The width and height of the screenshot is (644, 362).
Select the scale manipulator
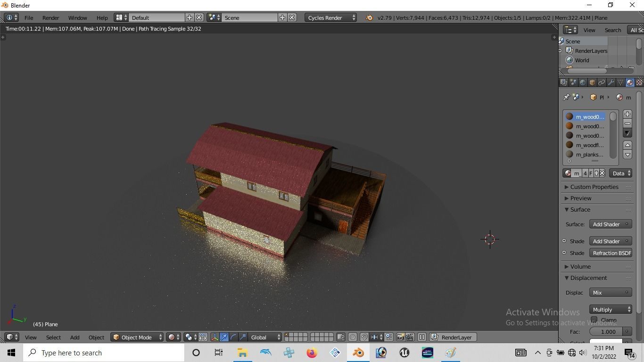pos(243,337)
